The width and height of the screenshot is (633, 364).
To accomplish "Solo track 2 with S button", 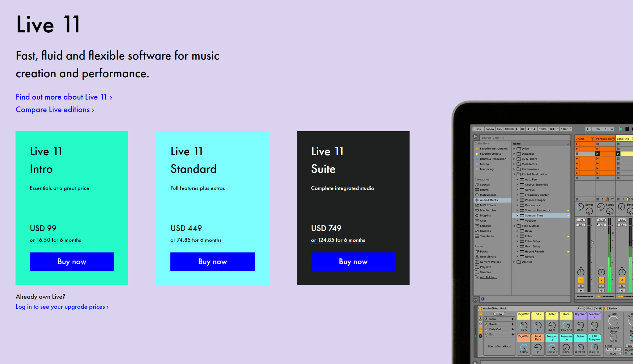I will [601, 286].
